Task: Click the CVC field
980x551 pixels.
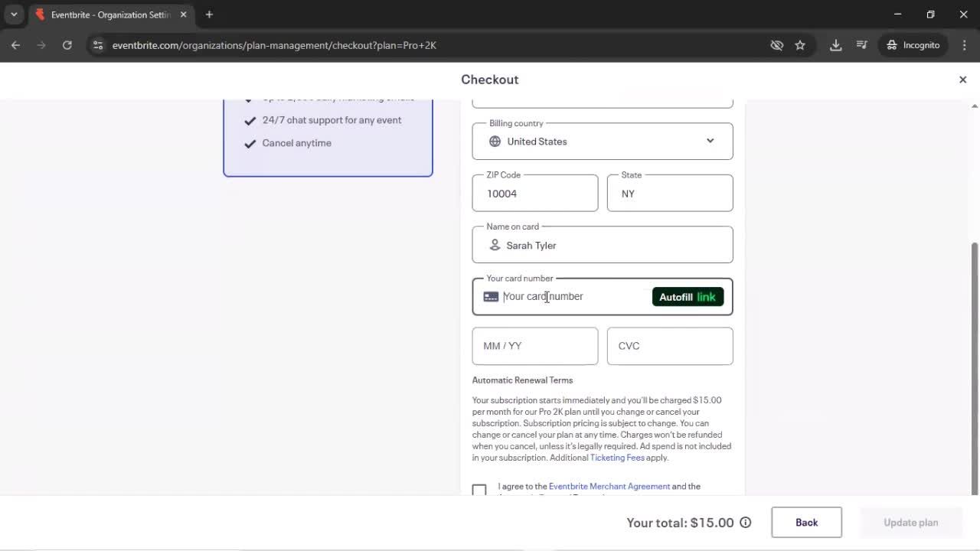Action: tap(670, 346)
